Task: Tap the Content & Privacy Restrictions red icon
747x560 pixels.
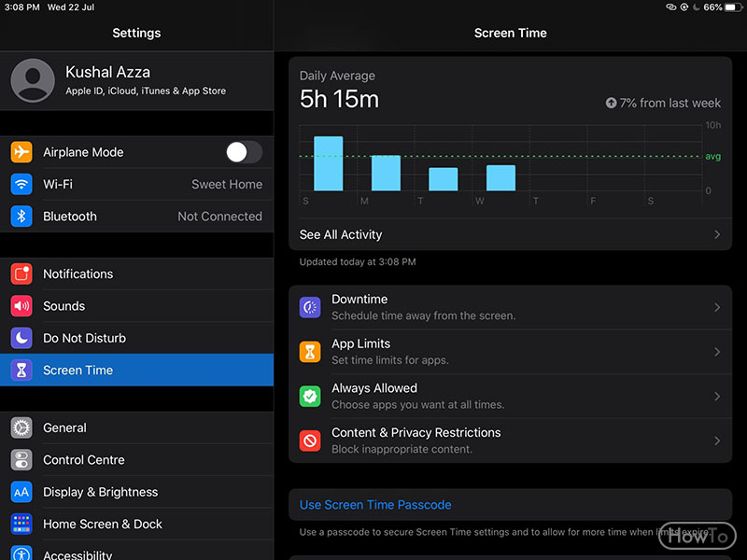Action: [x=310, y=441]
